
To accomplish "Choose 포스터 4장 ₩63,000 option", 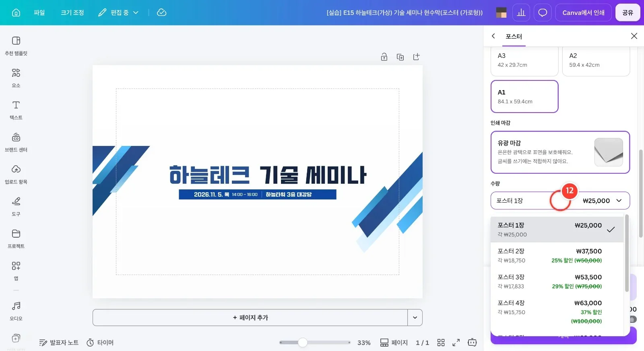I will click(557, 312).
